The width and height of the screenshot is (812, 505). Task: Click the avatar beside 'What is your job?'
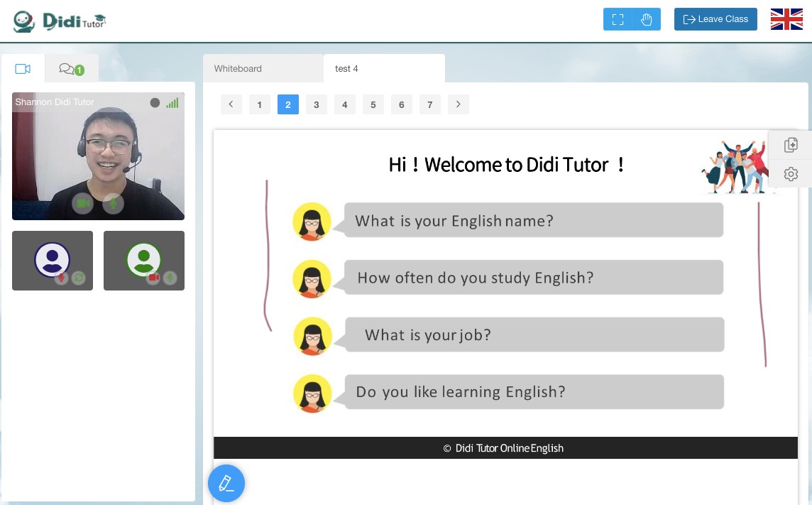coord(312,336)
